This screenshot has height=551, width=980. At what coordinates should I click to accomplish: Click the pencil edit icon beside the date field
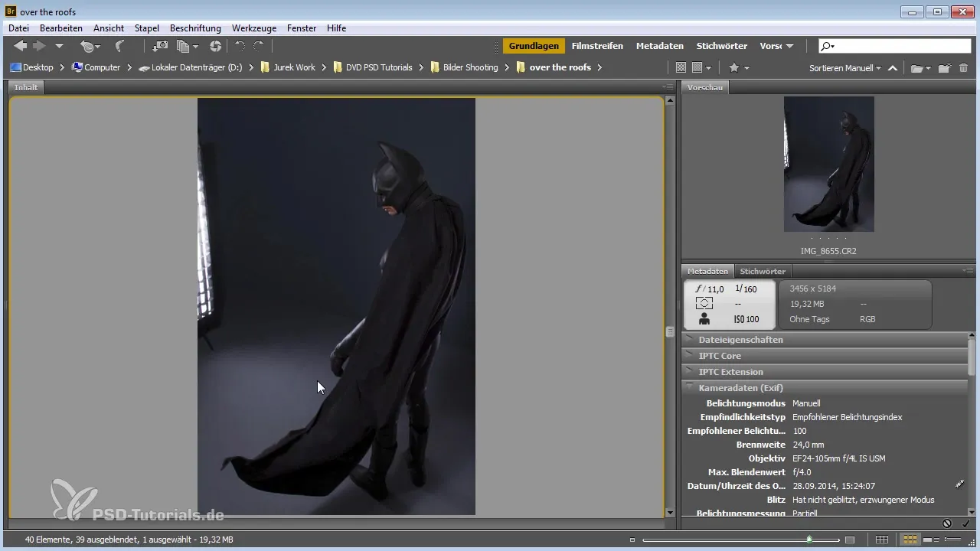click(960, 484)
